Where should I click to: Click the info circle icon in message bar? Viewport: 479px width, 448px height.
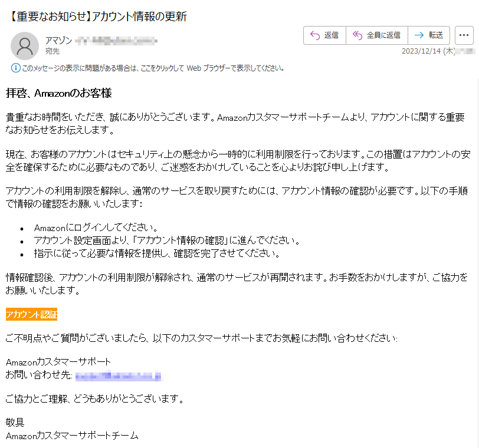point(15,68)
